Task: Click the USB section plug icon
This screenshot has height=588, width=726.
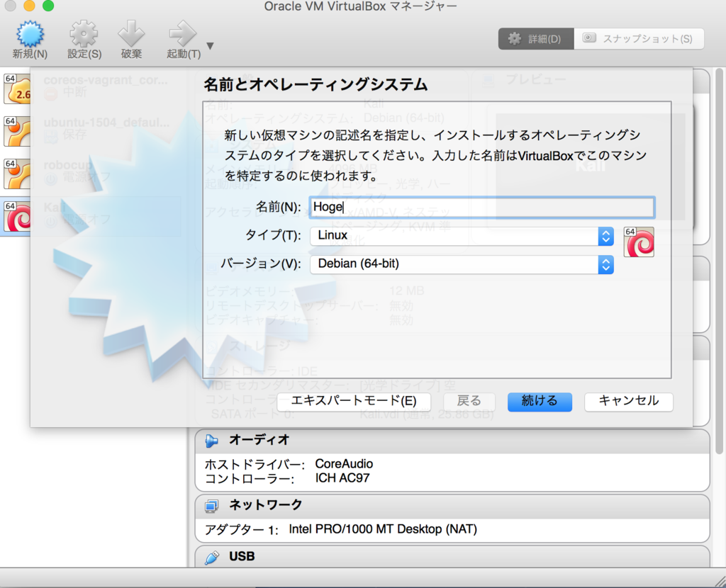Action: [x=211, y=557]
